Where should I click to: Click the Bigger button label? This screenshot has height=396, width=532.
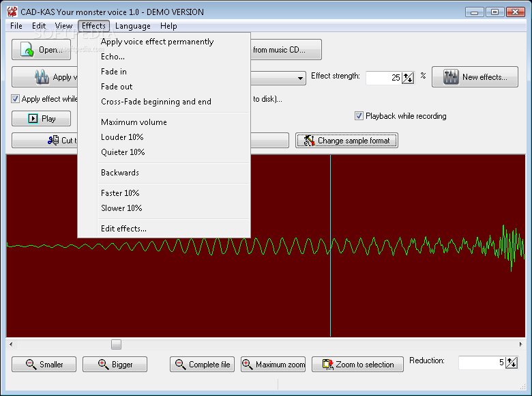[x=122, y=365]
